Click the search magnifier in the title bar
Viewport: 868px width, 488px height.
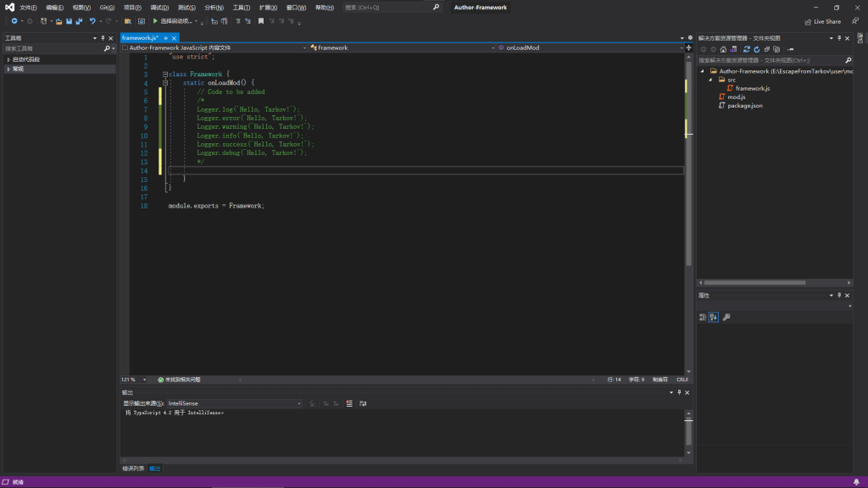pos(436,7)
